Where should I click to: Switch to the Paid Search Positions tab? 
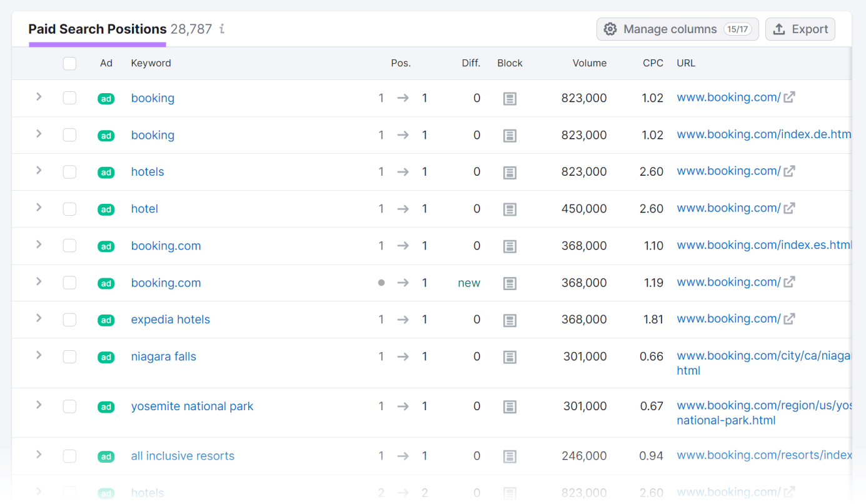97,29
